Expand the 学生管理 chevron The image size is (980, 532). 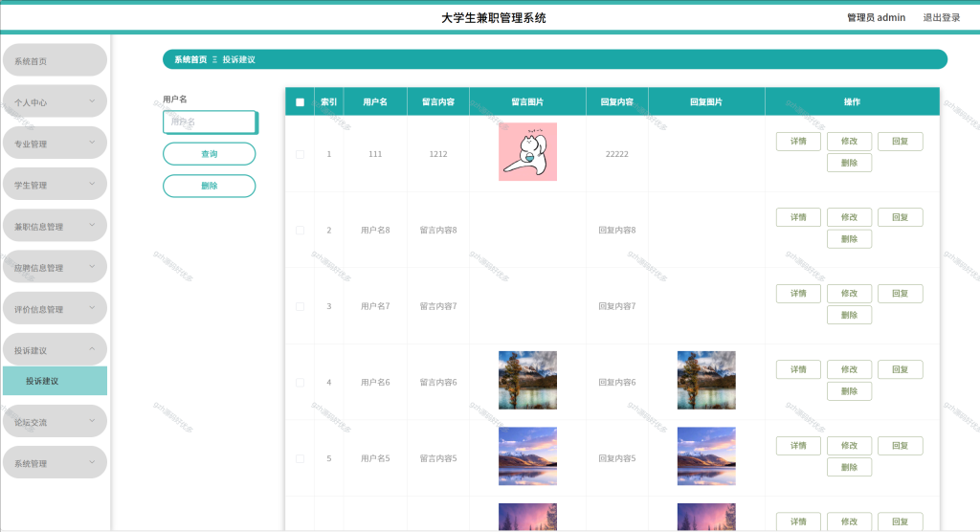tap(92, 184)
